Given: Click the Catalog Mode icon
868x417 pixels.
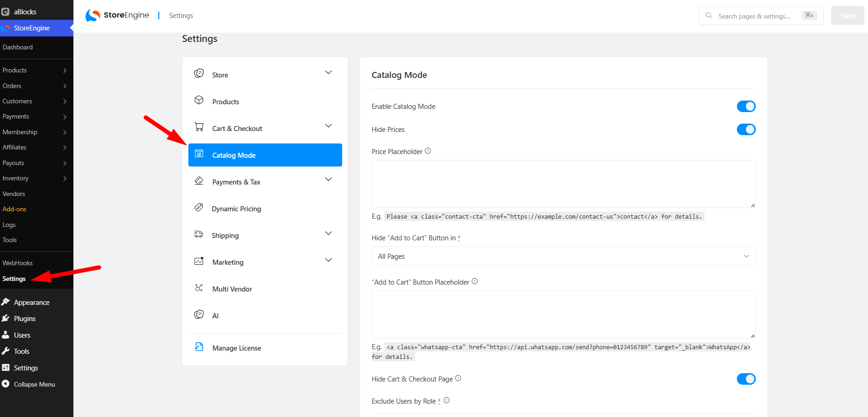Looking at the screenshot, I should click(199, 154).
